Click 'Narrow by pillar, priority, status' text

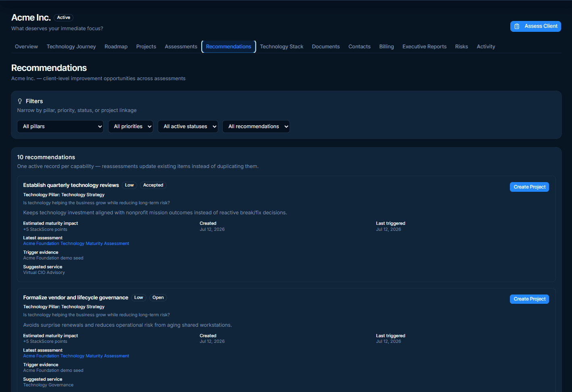(77, 110)
